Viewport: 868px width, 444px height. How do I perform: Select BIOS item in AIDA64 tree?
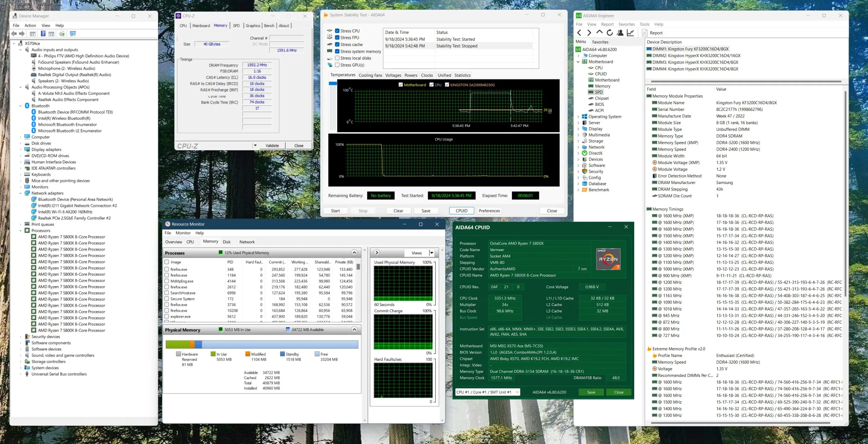tap(599, 104)
